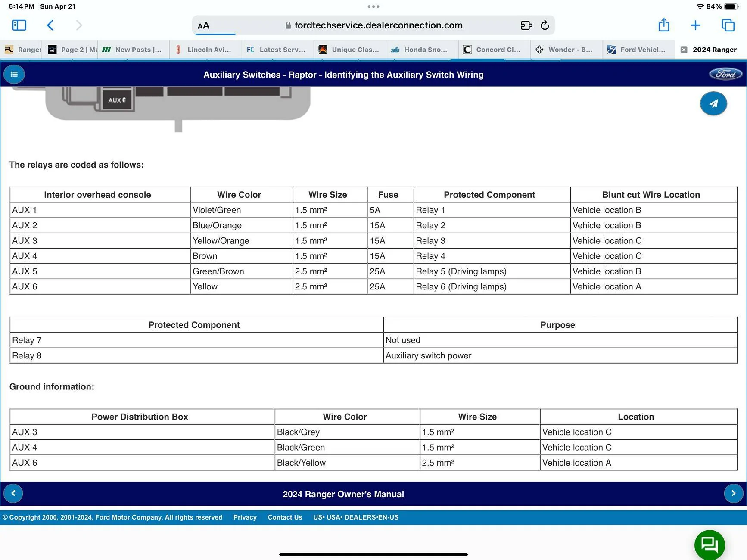
Task: Open the Safari sidebar panel
Action: [x=19, y=25]
